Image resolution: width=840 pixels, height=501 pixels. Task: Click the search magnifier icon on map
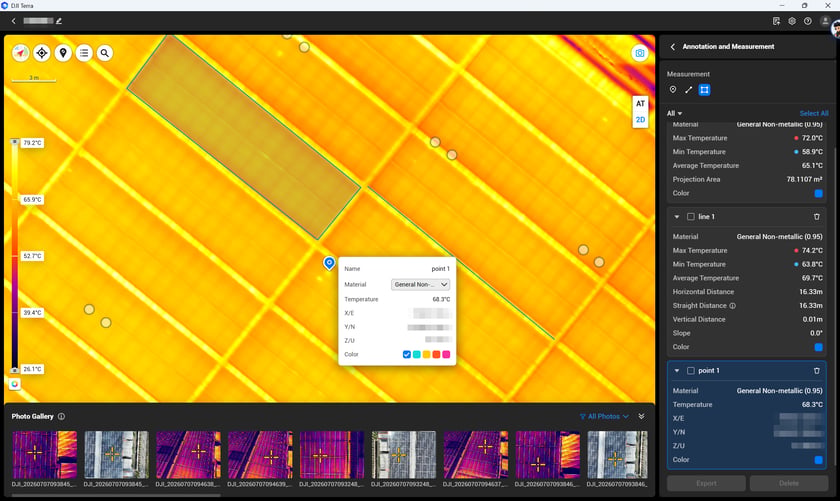105,53
